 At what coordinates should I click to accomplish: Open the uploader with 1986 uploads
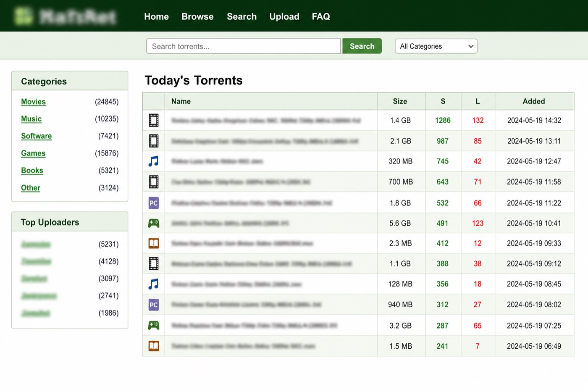pyautogui.click(x=35, y=313)
